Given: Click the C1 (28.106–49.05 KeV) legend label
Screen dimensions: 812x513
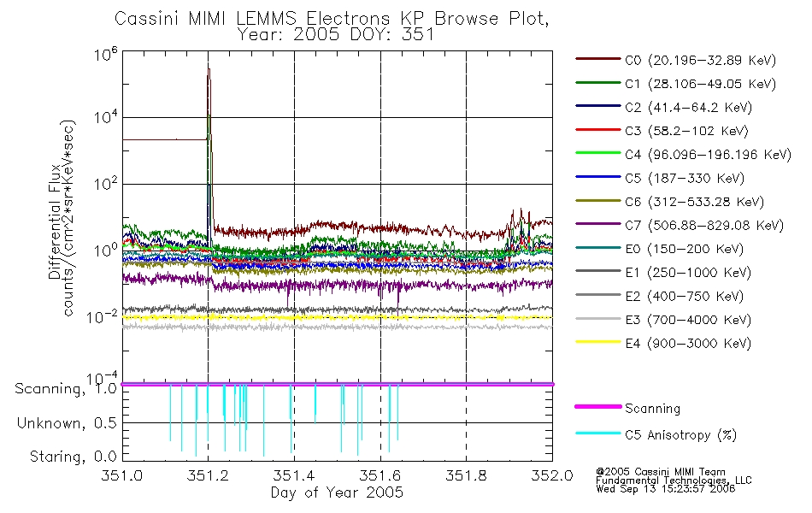Looking at the screenshot, I should pos(700,84).
